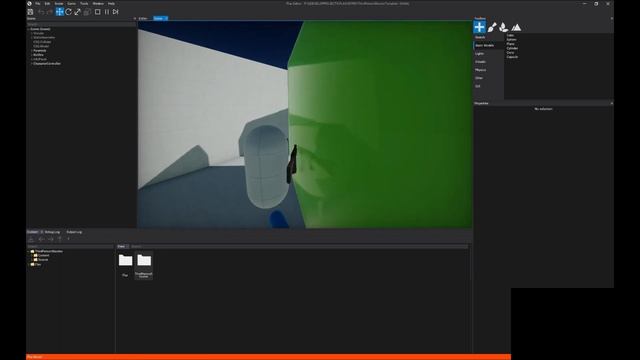Click the navigate back icon in Content toolbar
The image size is (640, 360).
coord(41,239)
